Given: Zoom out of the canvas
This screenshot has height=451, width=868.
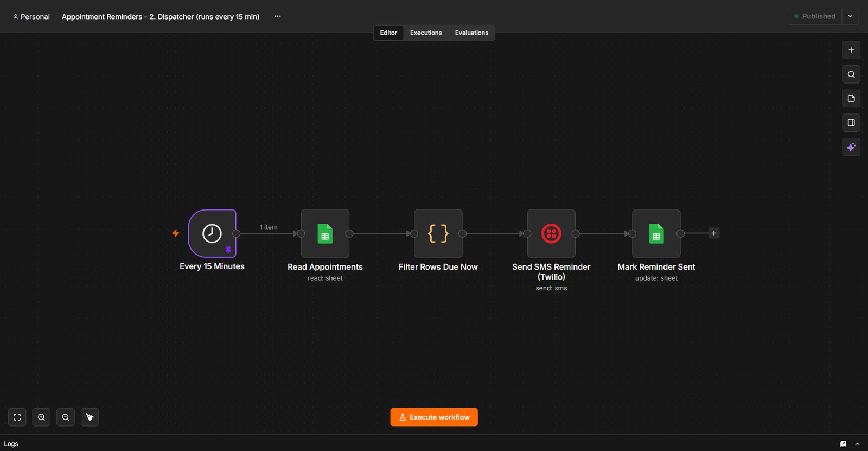Looking at the screenshot, I should 66,417.
